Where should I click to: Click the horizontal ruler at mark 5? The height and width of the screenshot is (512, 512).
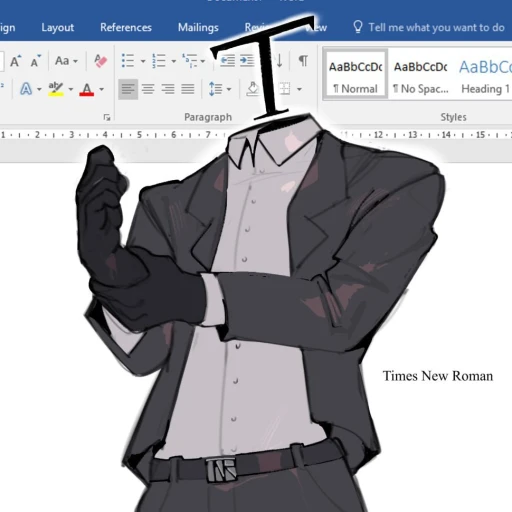click(139, 135)
